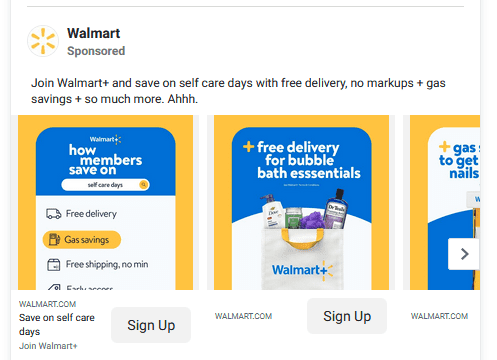Open the bubble bath essentials card image
Viewport: 497px width, 360px height.
(301, 202)
